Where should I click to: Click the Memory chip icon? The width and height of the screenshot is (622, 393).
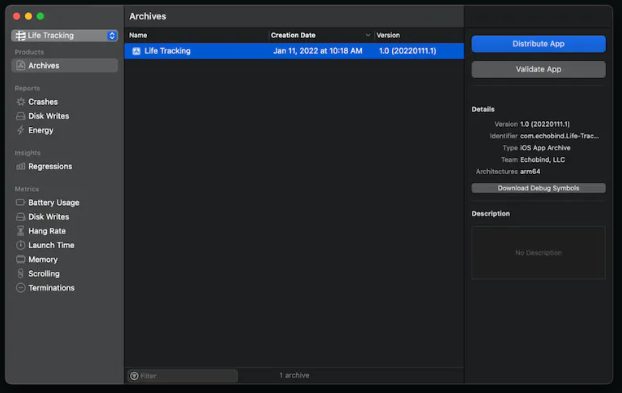coord(20,259)
